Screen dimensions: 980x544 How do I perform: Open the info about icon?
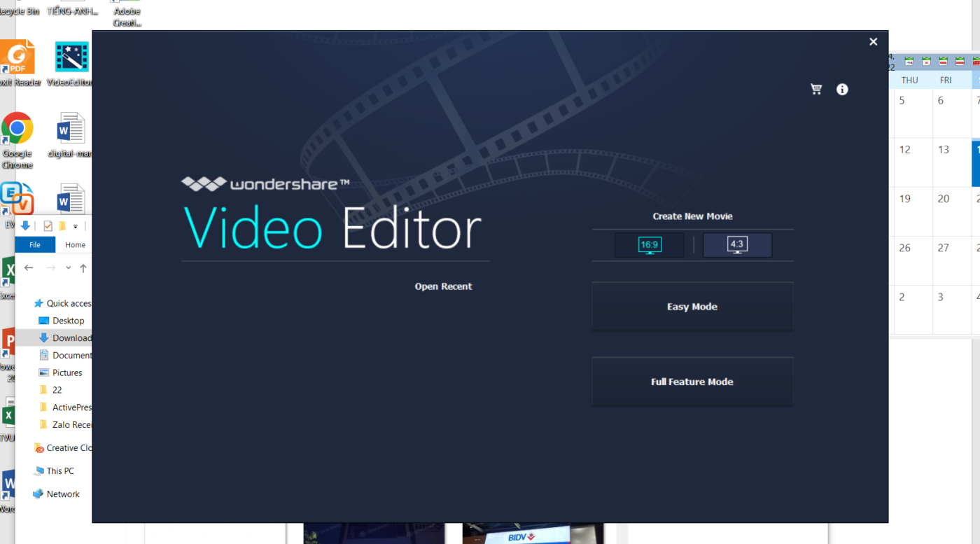pyautogui.click(x=842, y=89)
